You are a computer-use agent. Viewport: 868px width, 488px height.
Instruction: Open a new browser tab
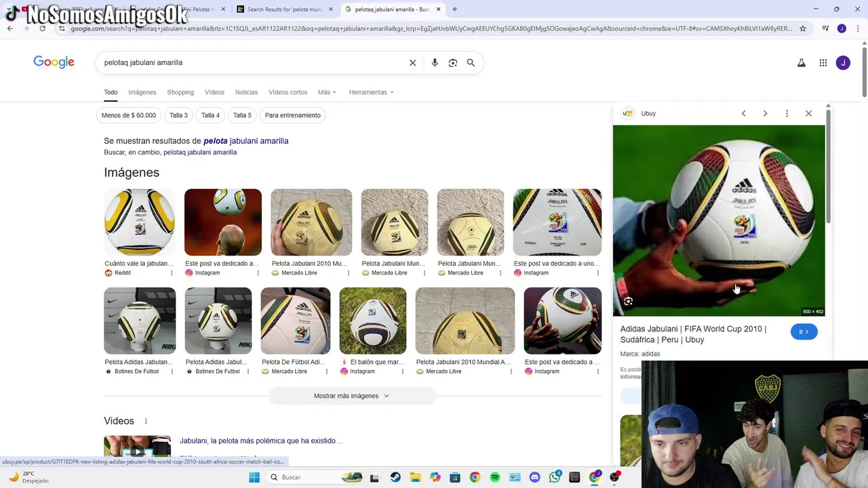pyautogui.click(x=454, y=9)
